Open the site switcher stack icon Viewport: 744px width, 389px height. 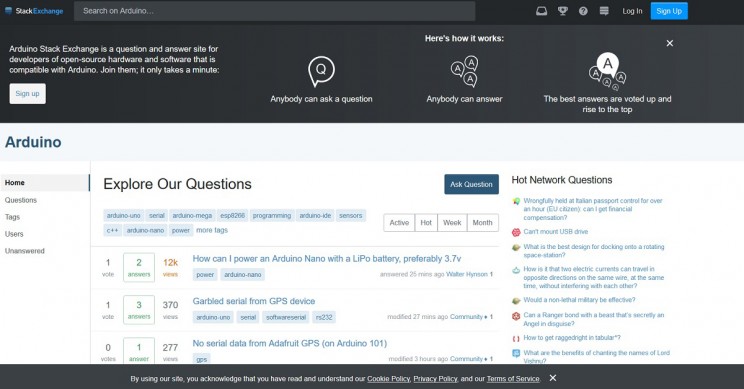(604, 11)
